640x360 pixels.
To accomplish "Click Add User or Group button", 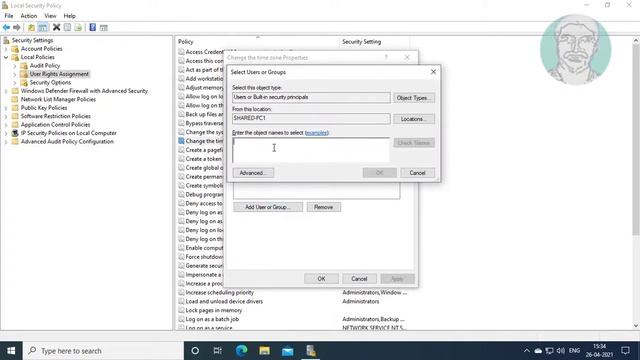I will pyautogui.click(x=268, y=207).
